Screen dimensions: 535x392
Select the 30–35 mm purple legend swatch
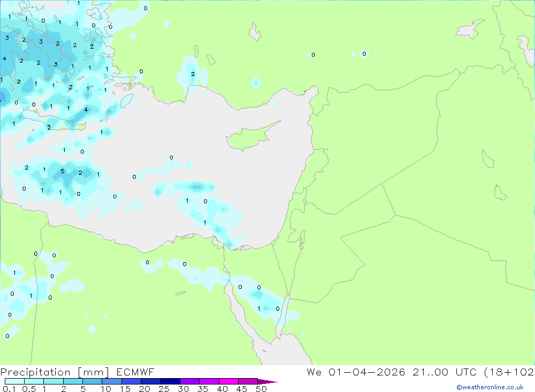click(x=189, y=381)
